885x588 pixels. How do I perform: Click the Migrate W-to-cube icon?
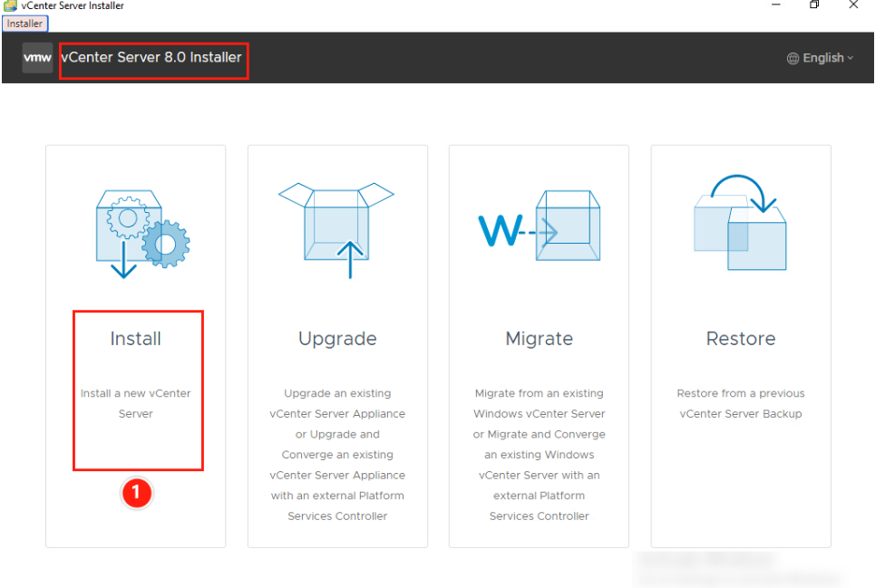(x=539, y=225)
